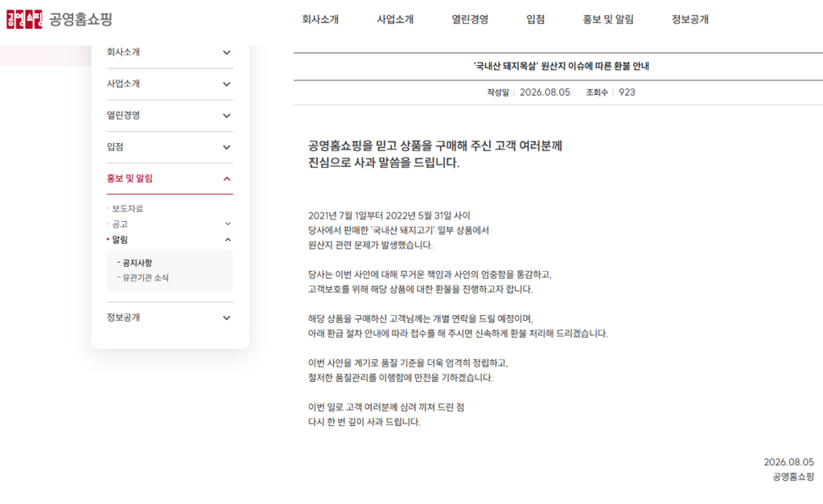Viewport: 823px width, 504px height.
Task: Select 입점 in the top navigation bar
Action: (x=535, y=19)
